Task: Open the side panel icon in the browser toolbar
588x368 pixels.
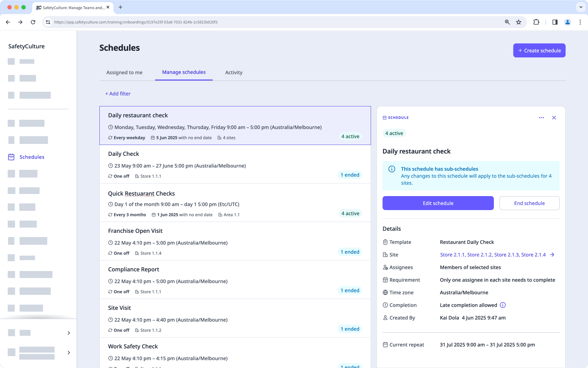Action: (554, 22)
